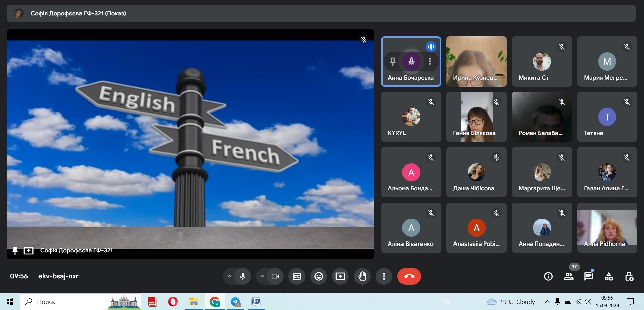Toggle the camera on or off
The height and width of the screenshot is (310, 644).
coord(275,276)
